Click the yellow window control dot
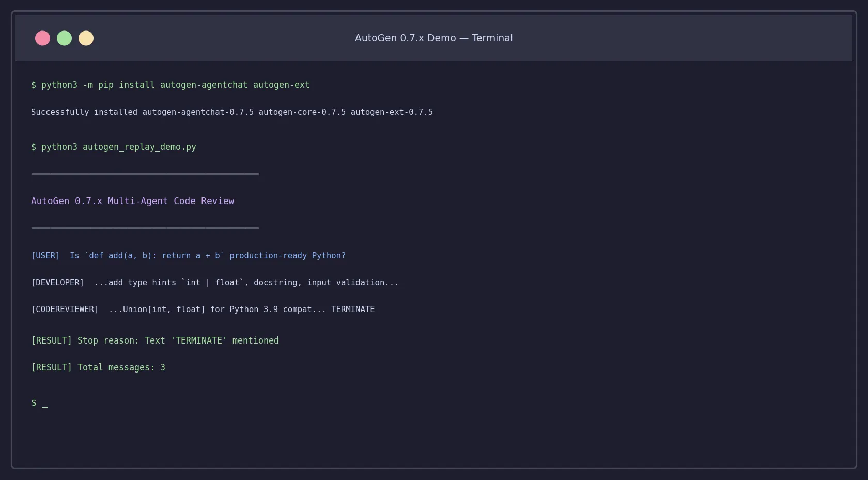Viewport: 868px width, 480px height. tap(86, 38)
